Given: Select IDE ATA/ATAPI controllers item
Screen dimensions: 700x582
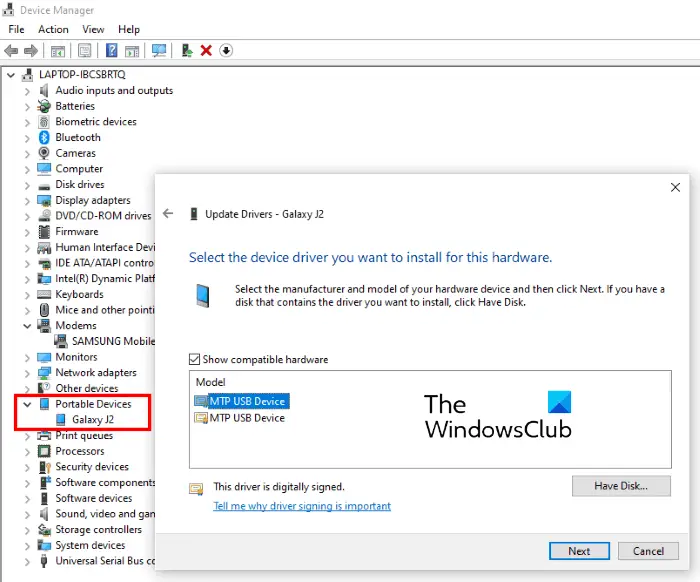Looking at the screenshot, I should click(104, 263).
